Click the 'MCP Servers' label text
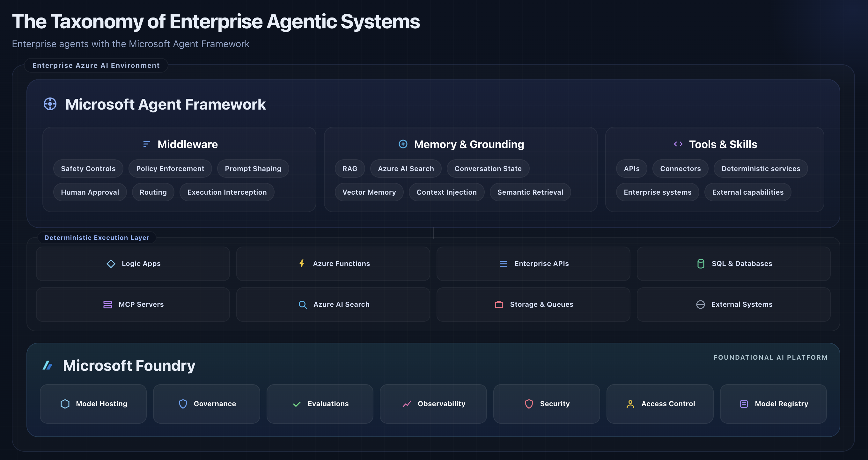 pyautogui.click(x=141, y=305)
